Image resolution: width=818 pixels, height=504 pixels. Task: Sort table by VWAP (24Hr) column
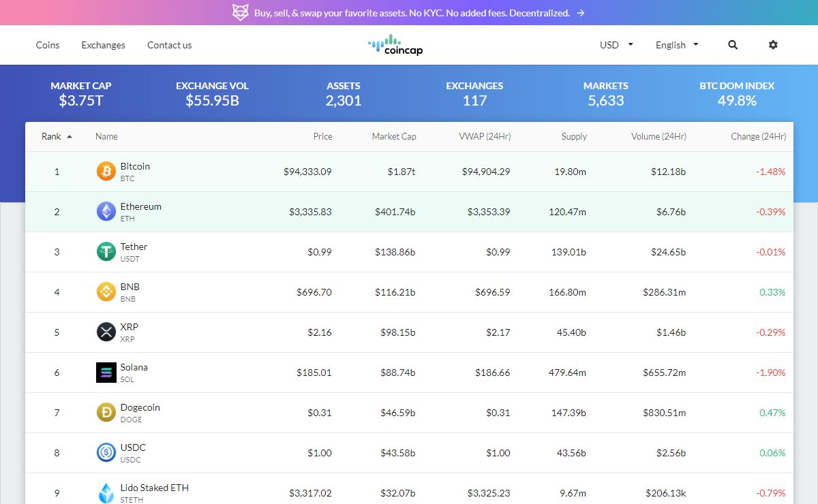point(485,136)
